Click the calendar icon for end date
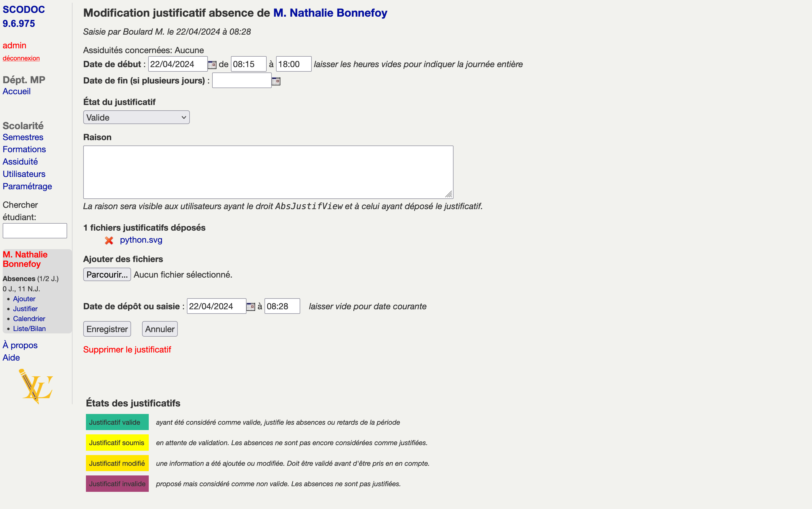This screenshot has height=509, width=812. tap(276, 80)
